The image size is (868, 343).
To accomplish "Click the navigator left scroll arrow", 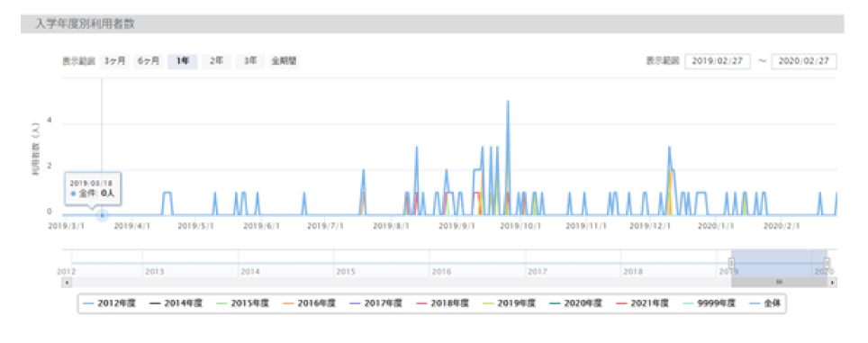I will [67, 282].
